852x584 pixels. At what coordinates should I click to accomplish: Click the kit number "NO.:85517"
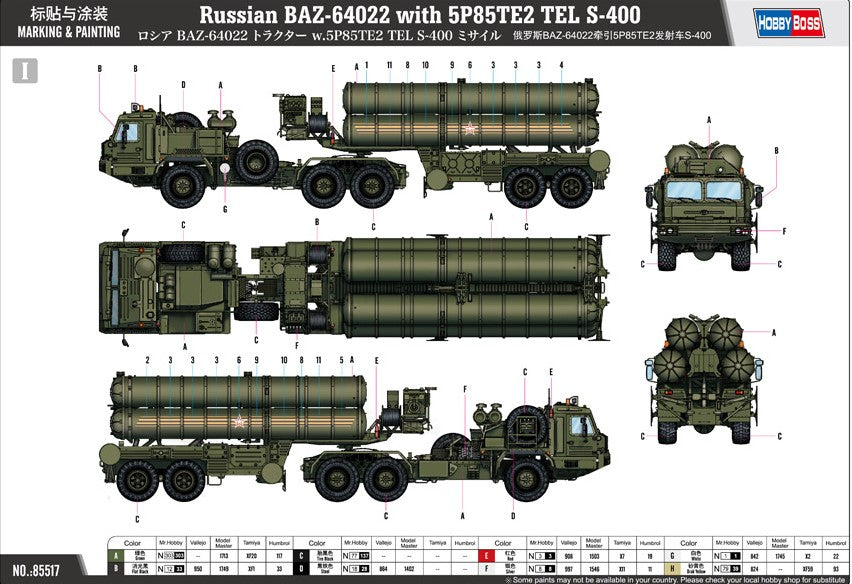coord(36,570)
